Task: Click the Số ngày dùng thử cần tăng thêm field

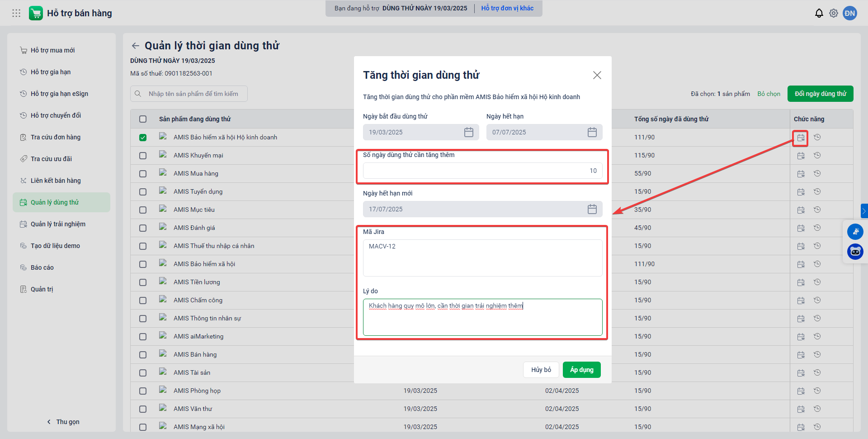Action: coord(482,171)
